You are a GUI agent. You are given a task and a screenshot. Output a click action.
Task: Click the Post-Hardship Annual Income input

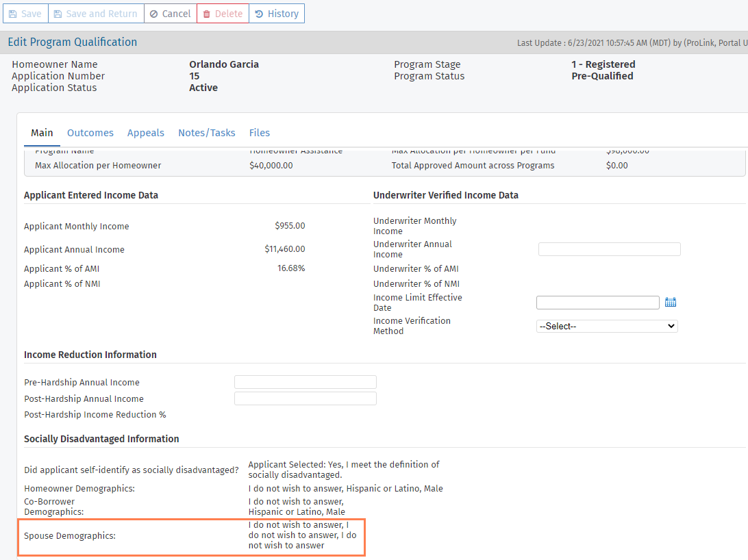tap(305, 398)
